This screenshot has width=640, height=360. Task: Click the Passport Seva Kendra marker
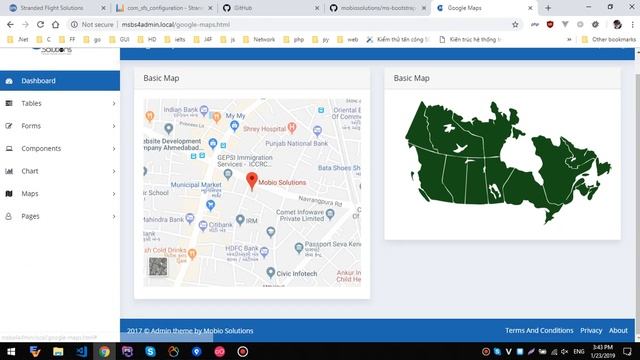tap(299, 247)
